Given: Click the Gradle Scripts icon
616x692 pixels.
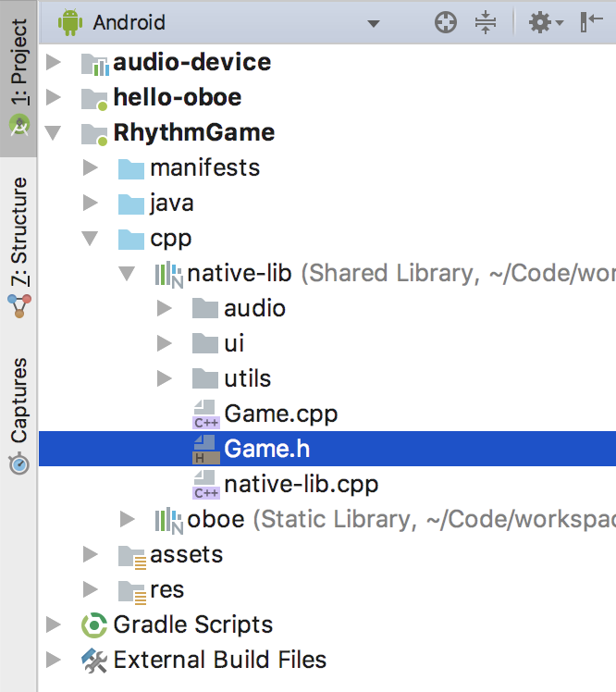Looking at the screenshot, I should tap(94, 624).
